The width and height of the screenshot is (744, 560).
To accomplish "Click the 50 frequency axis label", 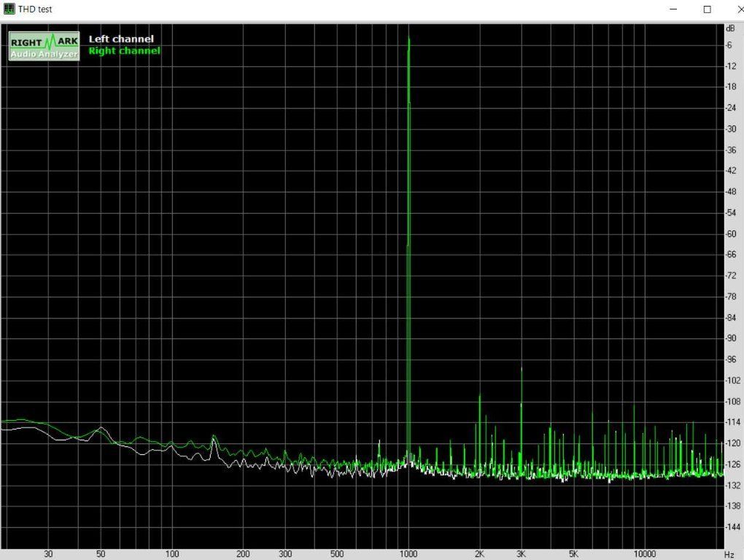I will pos(101,554).
